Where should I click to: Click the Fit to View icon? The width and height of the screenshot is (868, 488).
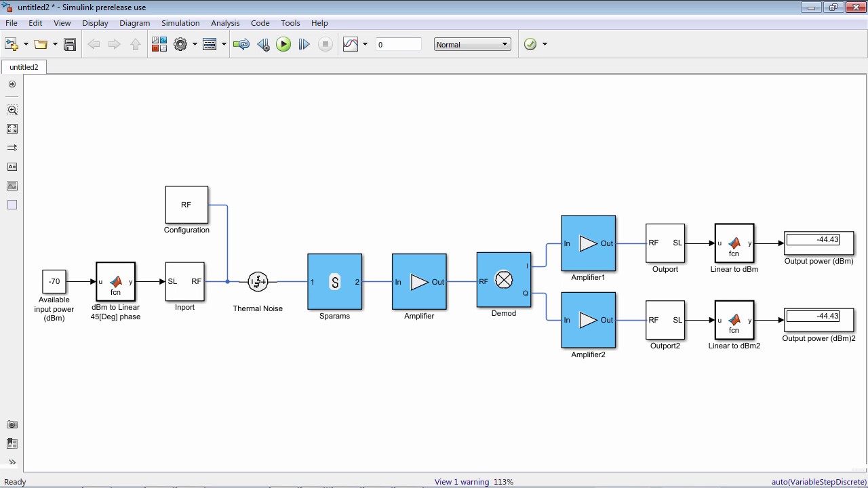point(12,129)
